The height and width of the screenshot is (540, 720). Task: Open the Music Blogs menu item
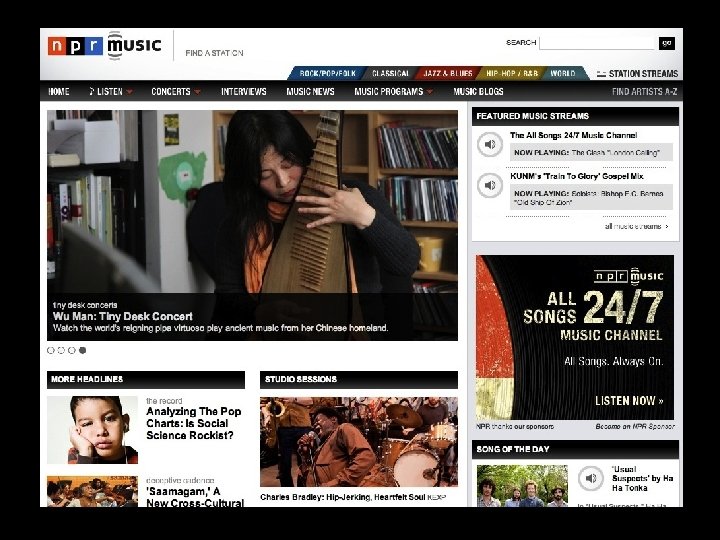pos(478,91)
